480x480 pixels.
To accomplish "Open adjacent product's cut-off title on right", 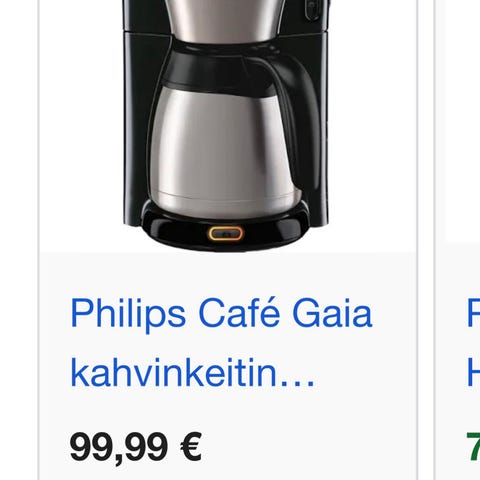I will (473, 343).
